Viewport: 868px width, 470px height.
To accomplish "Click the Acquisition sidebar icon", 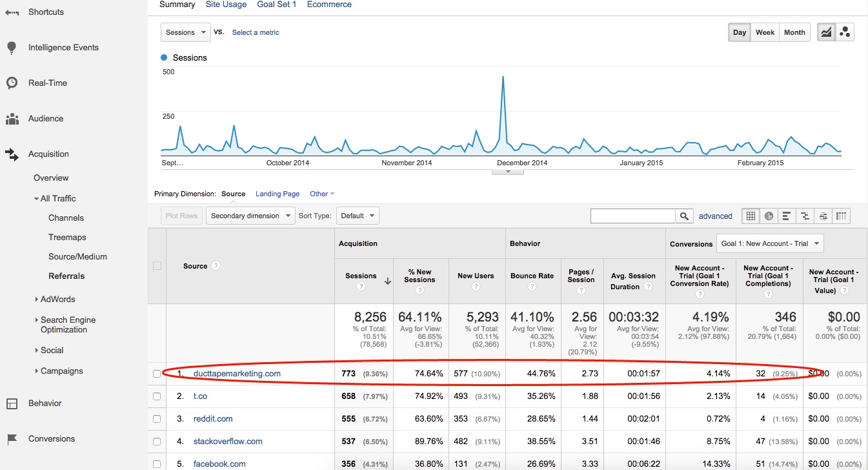I will pos(12,154).
